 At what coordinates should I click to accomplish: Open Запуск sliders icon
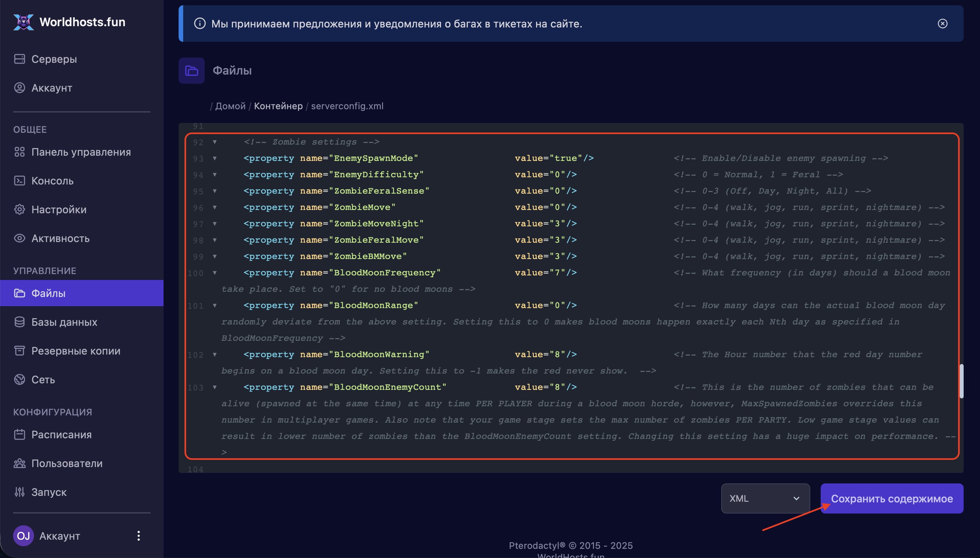pyautogui.click(x=19, y=492)
